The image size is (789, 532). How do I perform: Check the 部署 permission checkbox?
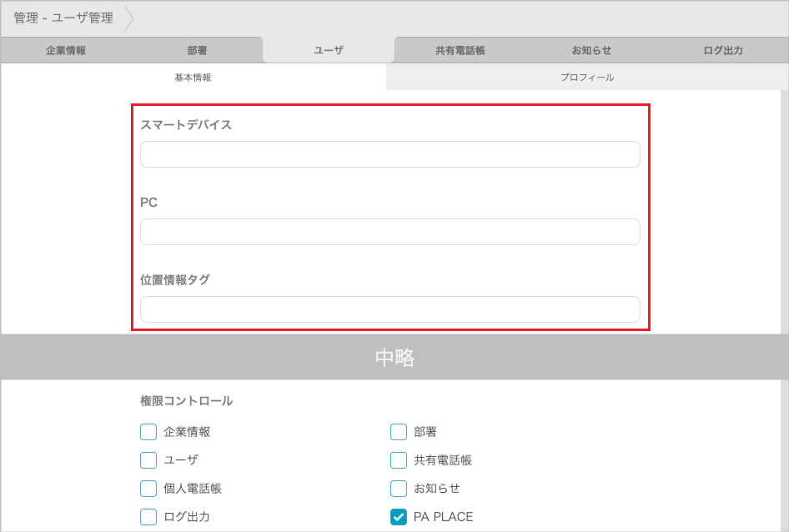[399, 432]
